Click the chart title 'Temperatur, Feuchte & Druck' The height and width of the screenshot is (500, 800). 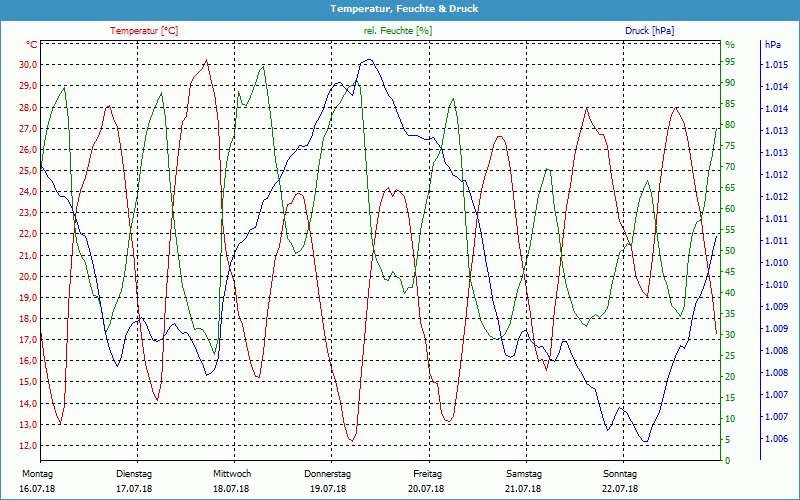[404, 9]
